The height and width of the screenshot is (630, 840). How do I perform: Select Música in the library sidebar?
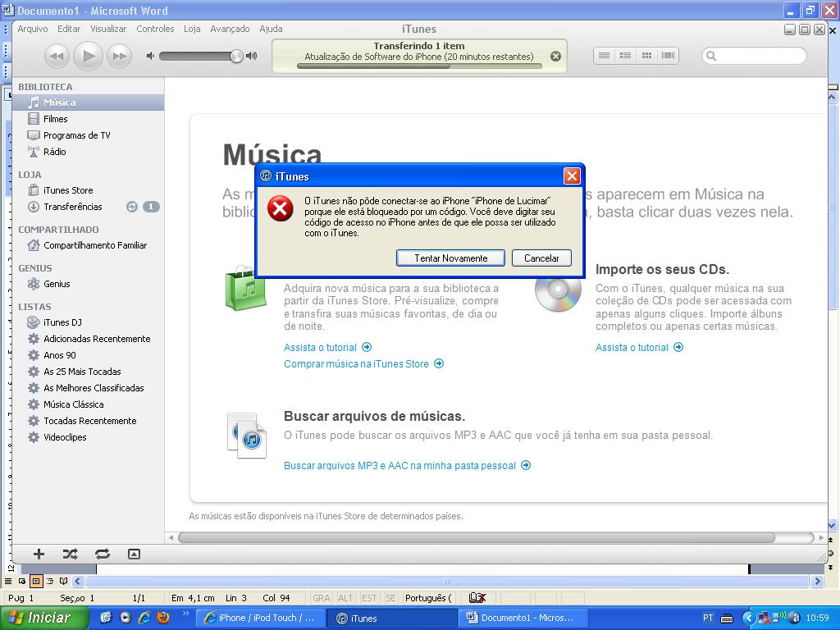(88, 103)
